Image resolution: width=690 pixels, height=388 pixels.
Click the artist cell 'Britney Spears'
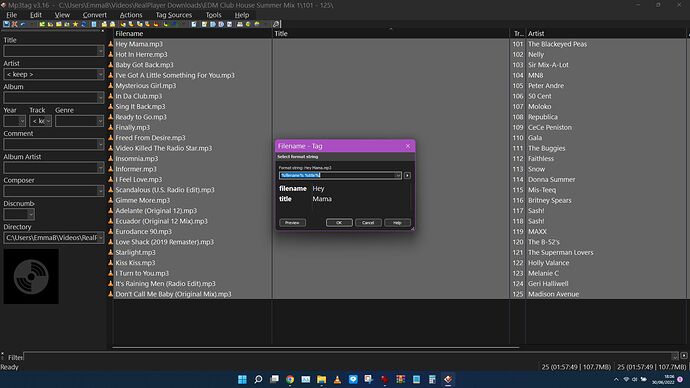(550, 200)
